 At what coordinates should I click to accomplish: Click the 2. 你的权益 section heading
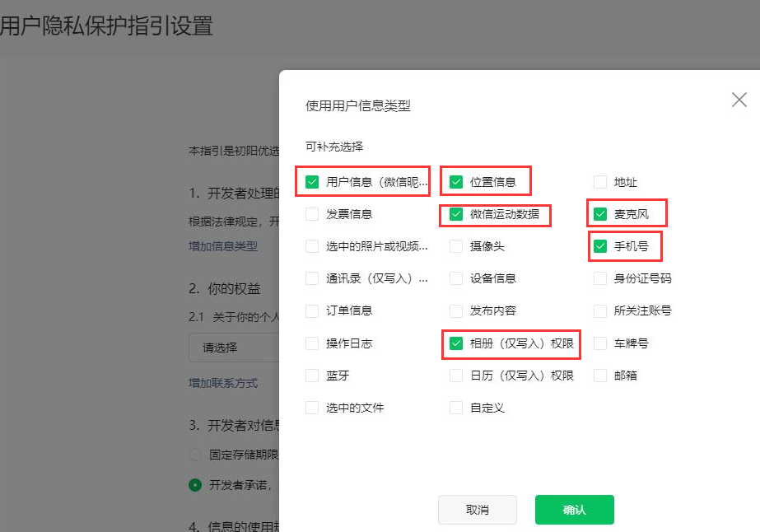[225, 288]
